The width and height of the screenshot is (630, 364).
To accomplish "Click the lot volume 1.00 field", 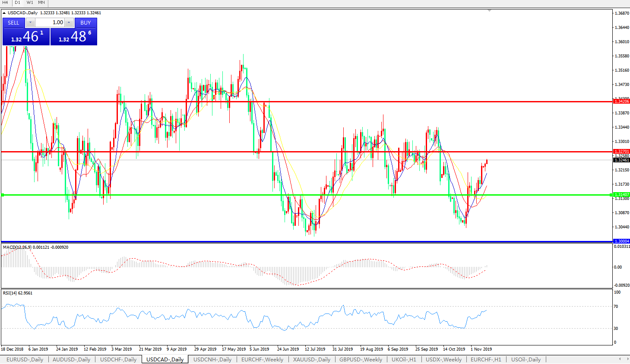I will [x=50, y=22].
